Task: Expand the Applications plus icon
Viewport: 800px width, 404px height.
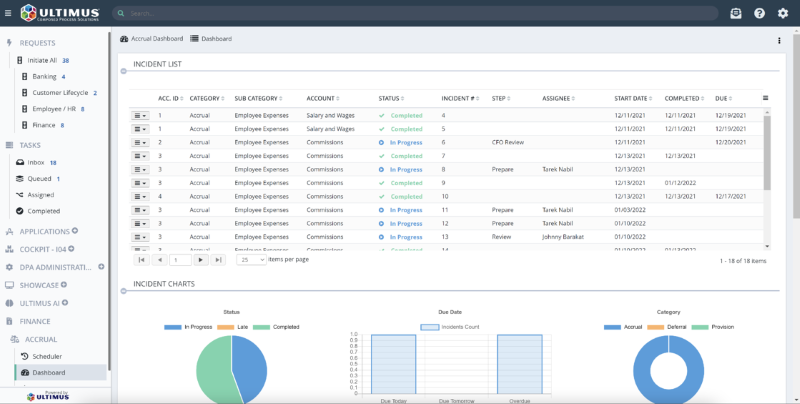Action: [x=75, y=231]
